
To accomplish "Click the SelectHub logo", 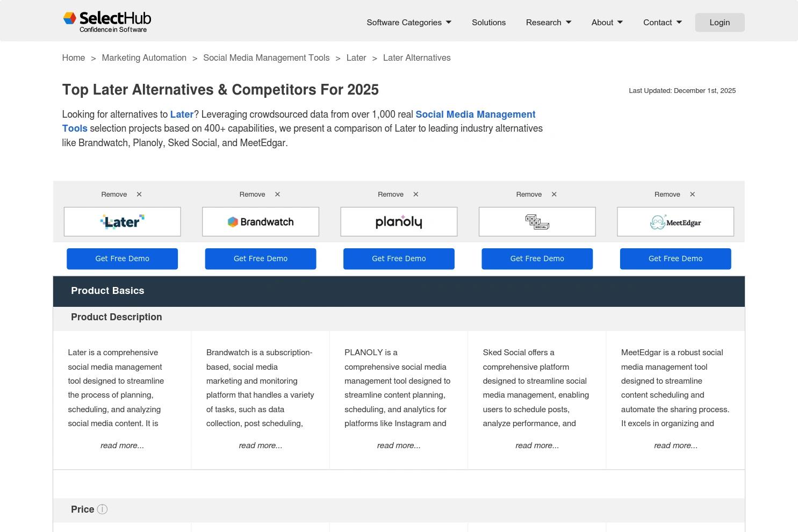I will click(107, 22).
